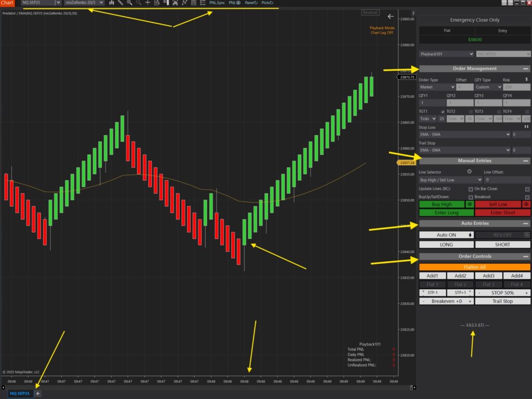The height and width of the screenshot is (399, 532).
Task: Enable the Breakout checkbox
Action: click(x=527, y=197)
